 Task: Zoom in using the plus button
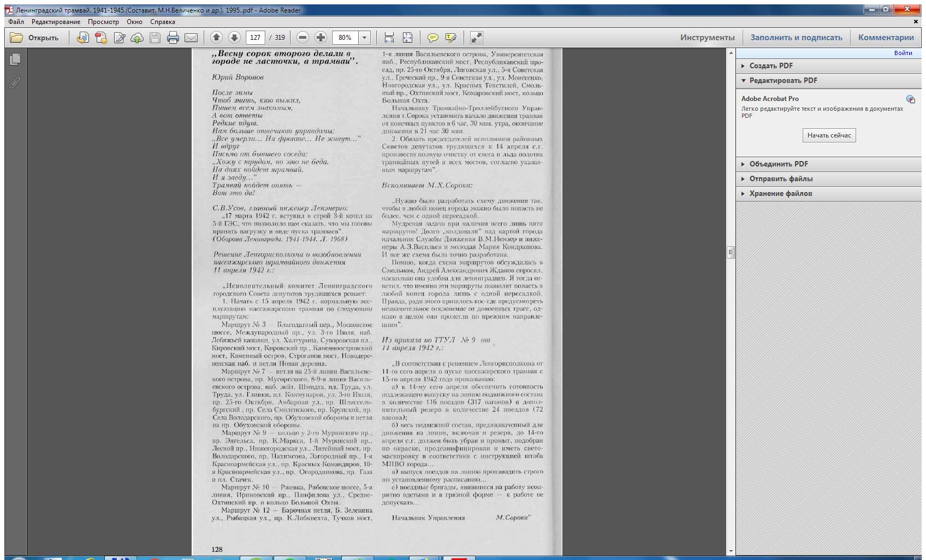(x=321, y=38)
